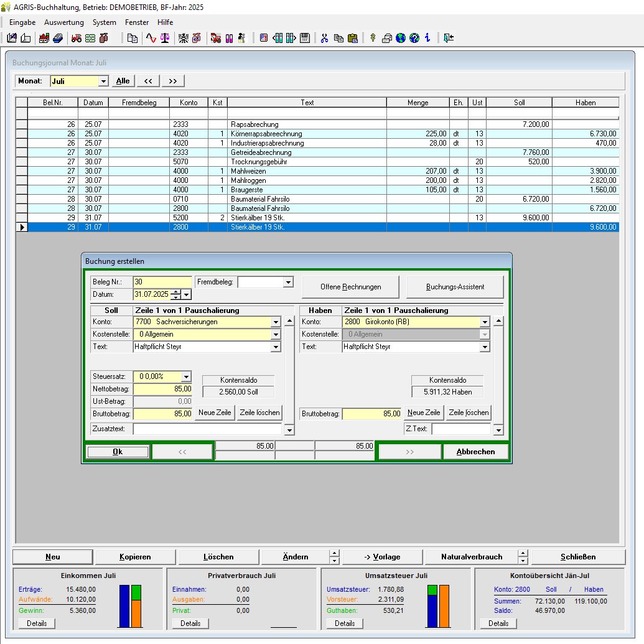Open the Fenster menu
This screenshot has height=644, width=644.
[x=137, y=22]
